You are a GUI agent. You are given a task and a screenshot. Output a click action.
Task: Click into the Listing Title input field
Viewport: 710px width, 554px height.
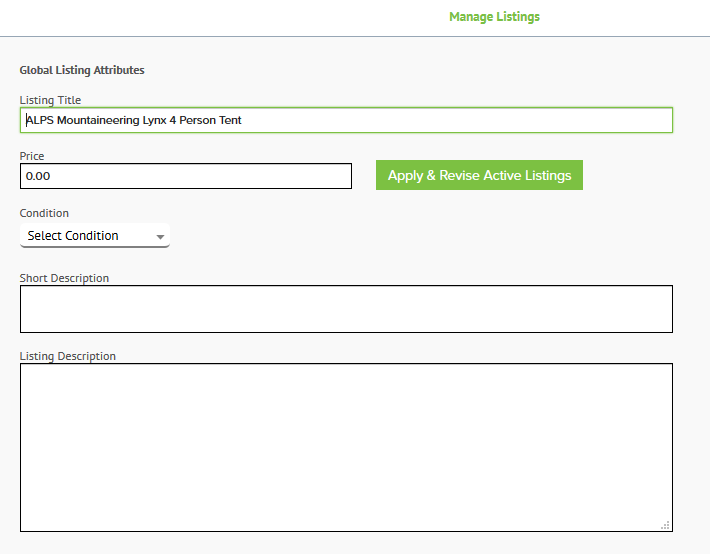pyautogui.click(x=346, y=120)
